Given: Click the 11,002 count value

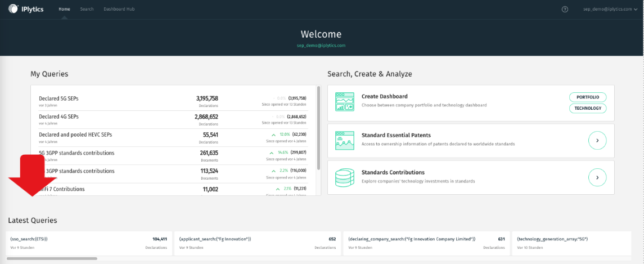Looking at the screenshot, I should [x=210, y=189].
